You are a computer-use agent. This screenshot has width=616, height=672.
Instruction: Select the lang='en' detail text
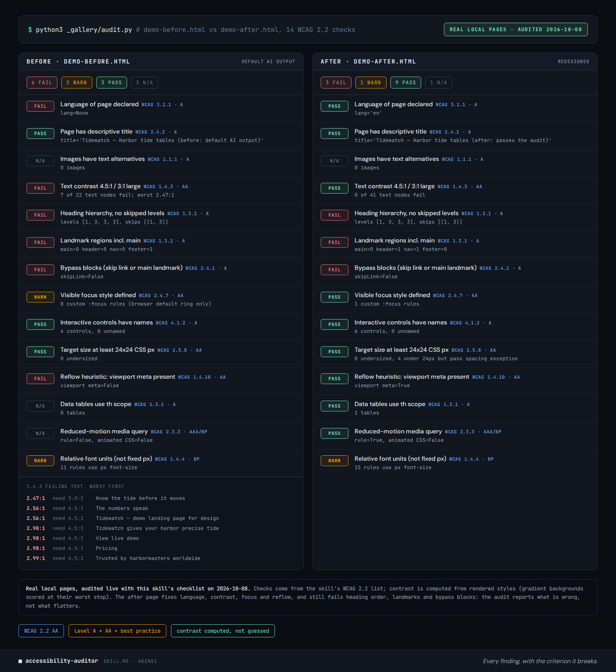368,113
